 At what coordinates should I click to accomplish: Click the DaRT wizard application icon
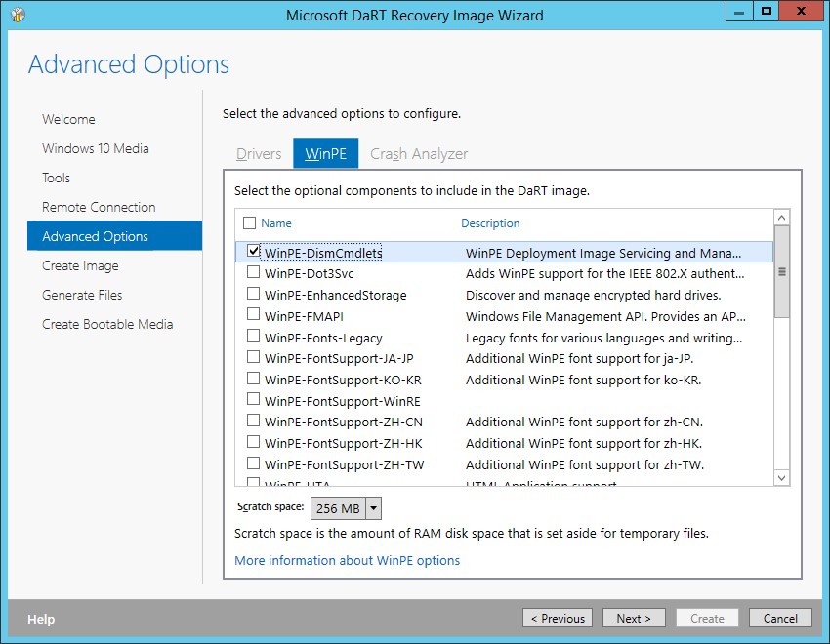(16, 12)
